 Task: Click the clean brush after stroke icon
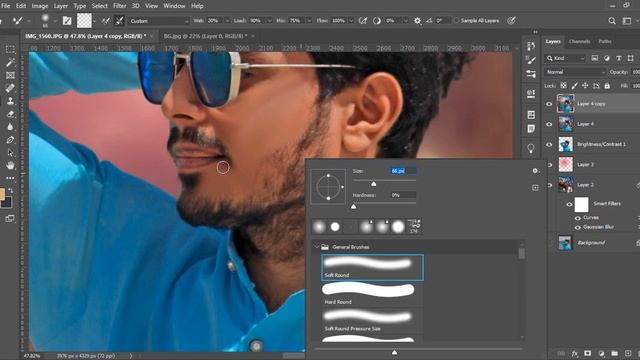pyautogui.click(x=119, y=20)
